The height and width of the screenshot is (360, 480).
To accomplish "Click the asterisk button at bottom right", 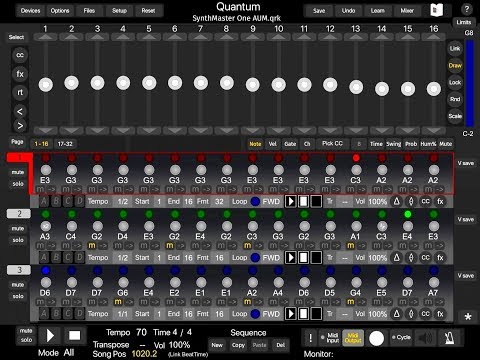I will click(468, 317).
